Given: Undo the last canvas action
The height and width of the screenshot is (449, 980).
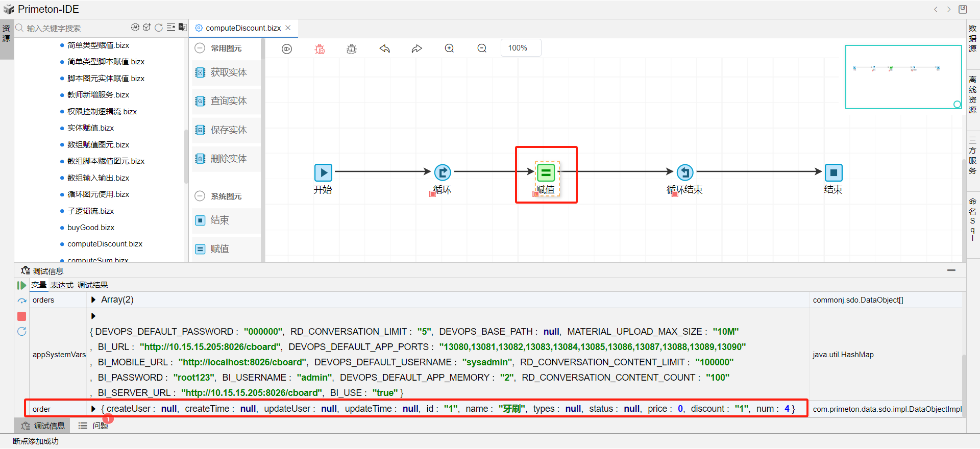Looking at the screenshot, I should [384, 48].
